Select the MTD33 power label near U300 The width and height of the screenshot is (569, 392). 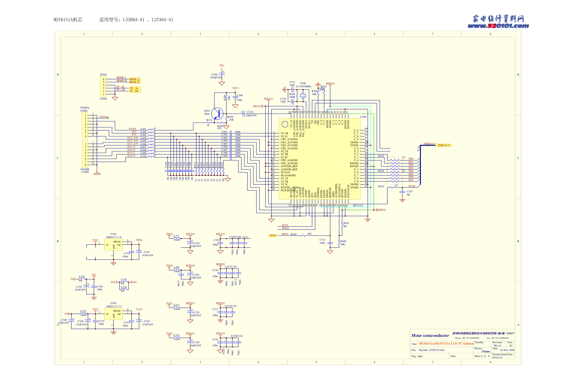[x=382, y=210]
